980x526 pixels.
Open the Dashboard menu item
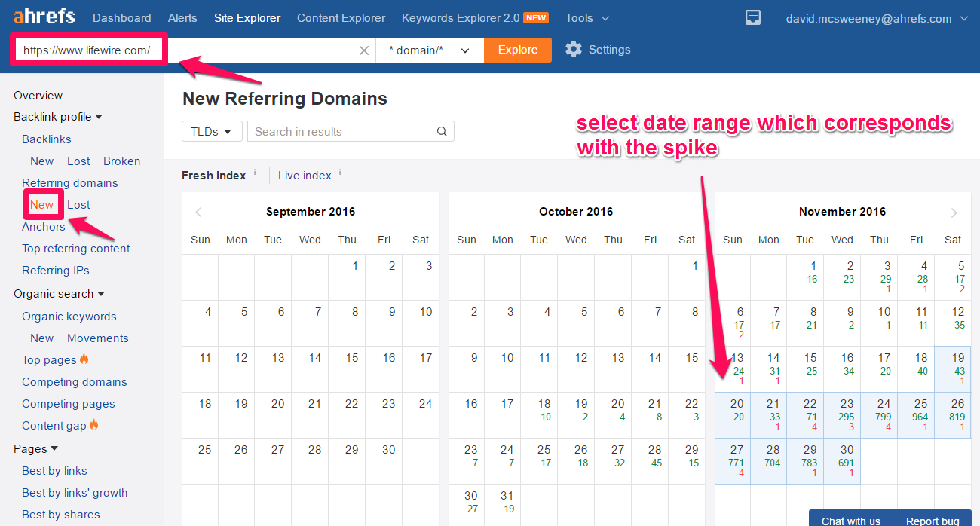tap(121, 17)
